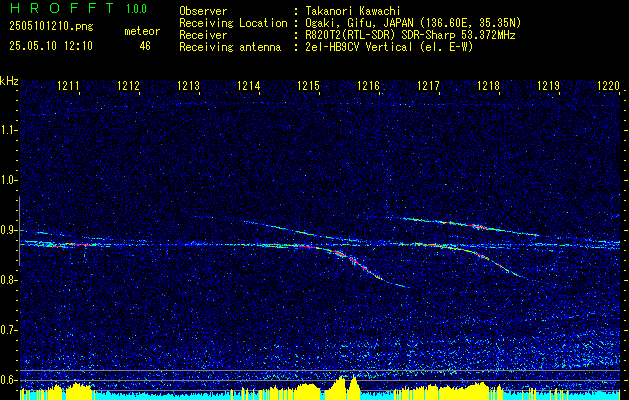Click the 'Receiving Location' label
The width and height of the screenshot is (629, 400).
click(233, 23)
